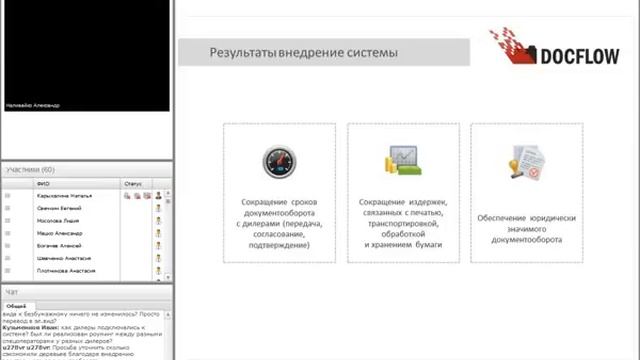
Task: Select participant with first name Алексей
Action: point(59,246)
